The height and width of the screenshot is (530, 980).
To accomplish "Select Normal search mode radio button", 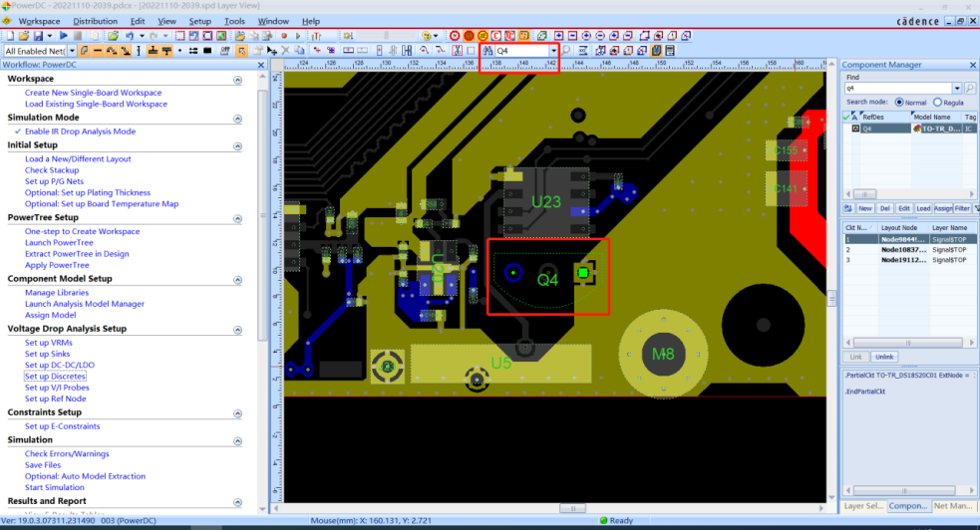I will [899, 103].
